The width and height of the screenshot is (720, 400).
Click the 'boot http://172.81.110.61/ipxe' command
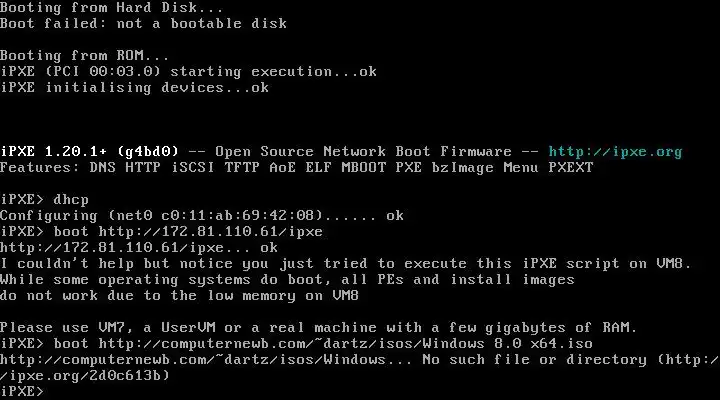(188, 231)
